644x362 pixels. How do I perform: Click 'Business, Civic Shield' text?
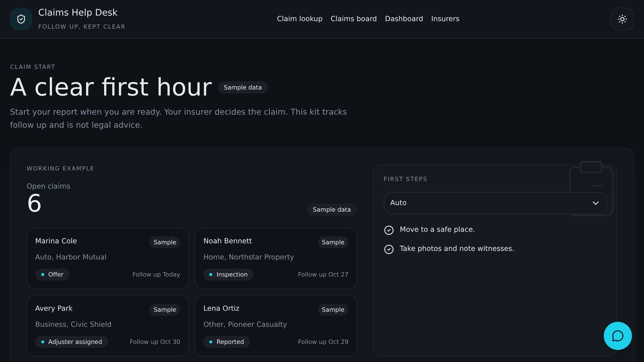click(x=73, y=324)
